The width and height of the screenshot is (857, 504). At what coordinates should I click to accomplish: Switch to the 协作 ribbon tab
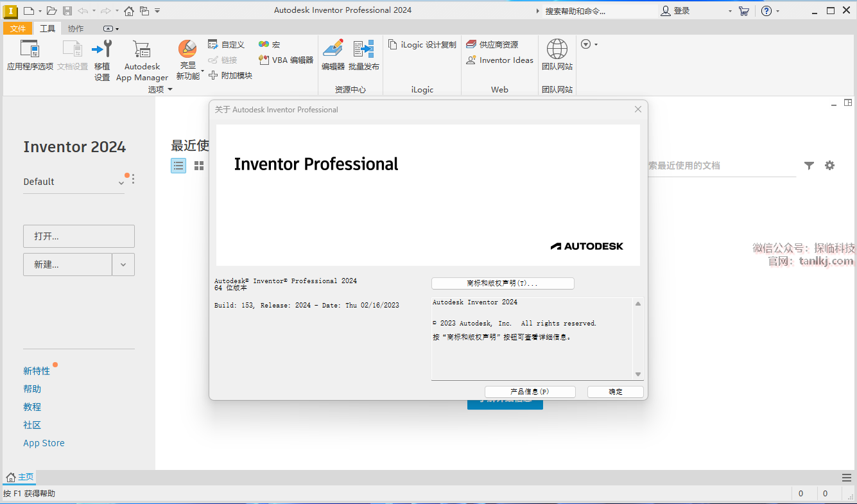point(76,28)
